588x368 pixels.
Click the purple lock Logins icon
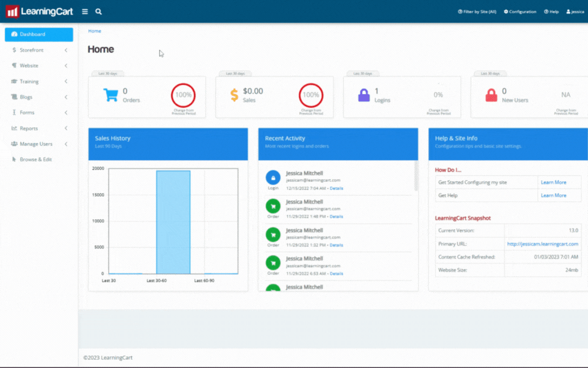[x=364, y=95]
